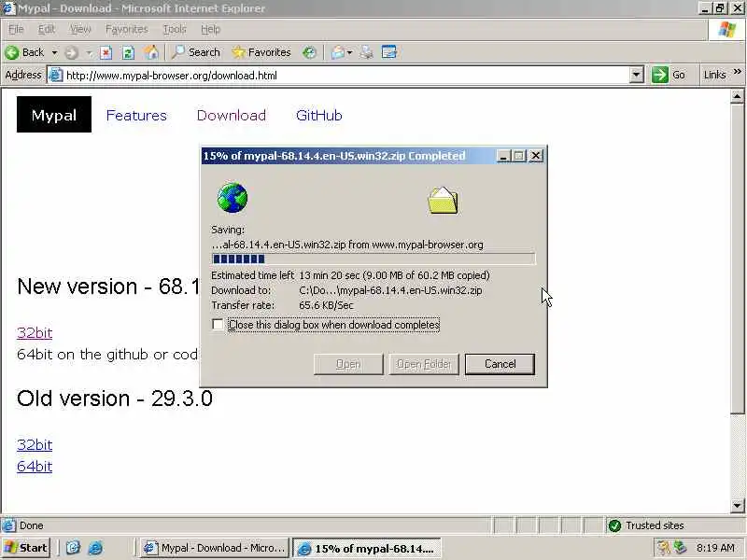Close the download dialog window
The image size is (747, 560).
(x=536, y=156)
